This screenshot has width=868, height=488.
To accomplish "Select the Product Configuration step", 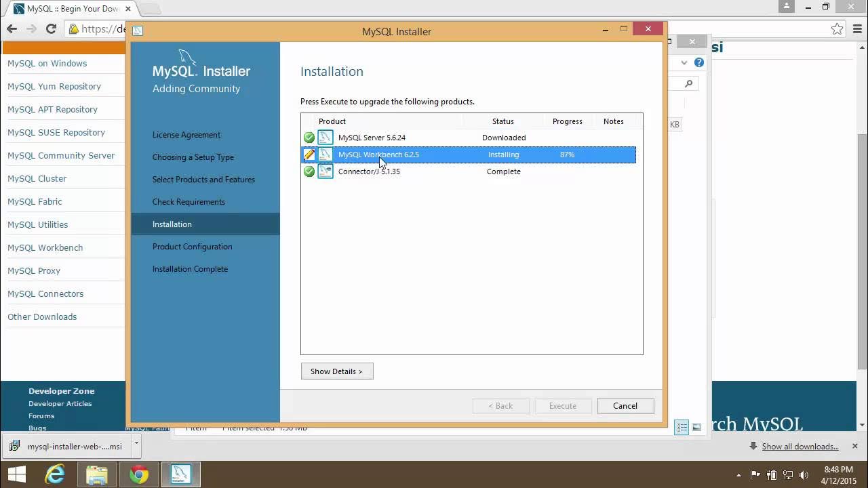I will point(193,247).
